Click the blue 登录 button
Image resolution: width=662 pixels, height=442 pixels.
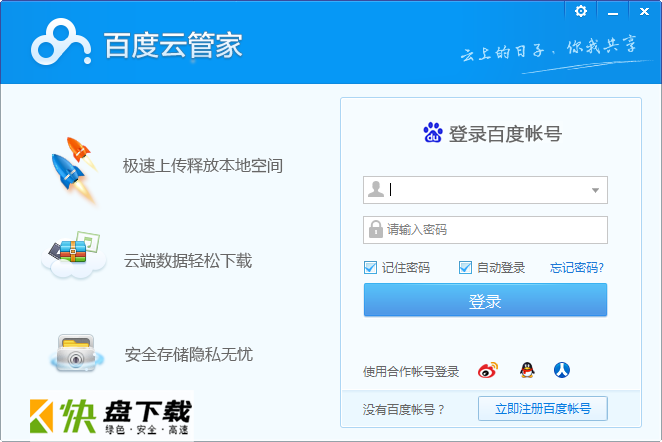(485, 300)
